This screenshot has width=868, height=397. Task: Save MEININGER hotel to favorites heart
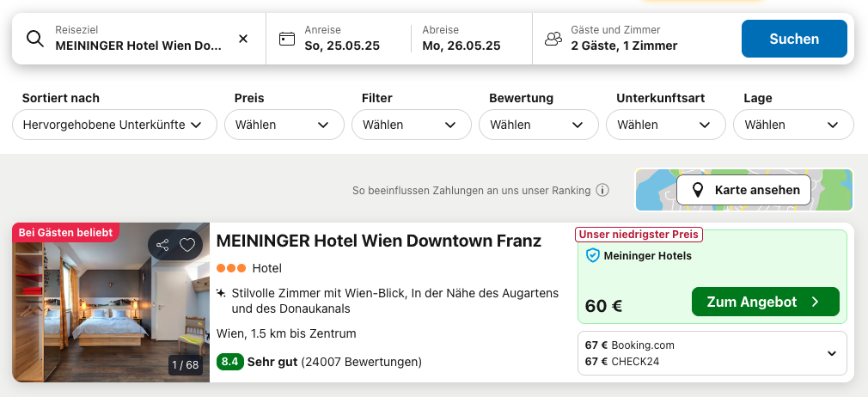click(187, 245)
